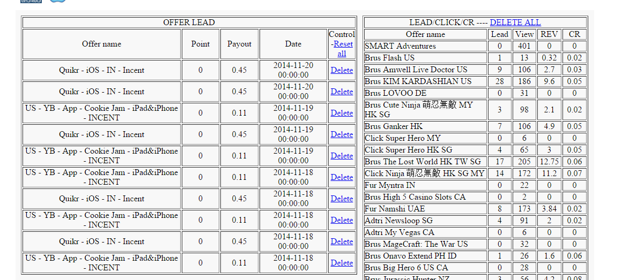Select Click Ninja HK SG MY offer

425,173
